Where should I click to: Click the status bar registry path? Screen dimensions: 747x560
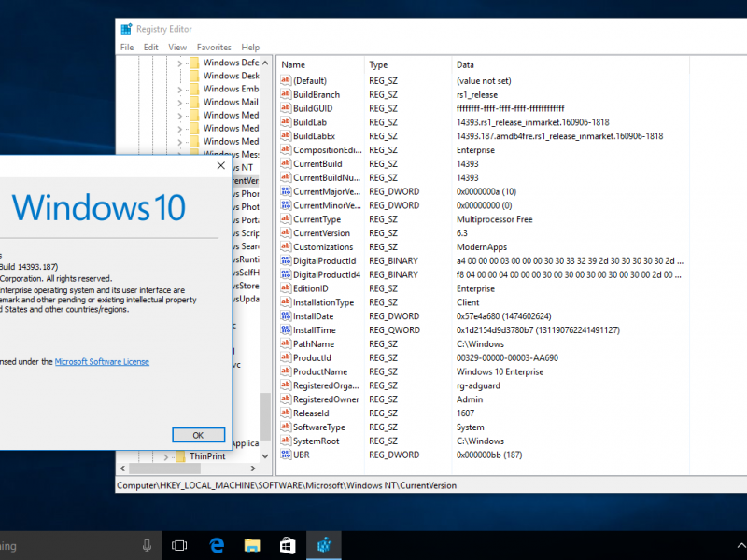[x=287, y=485]
